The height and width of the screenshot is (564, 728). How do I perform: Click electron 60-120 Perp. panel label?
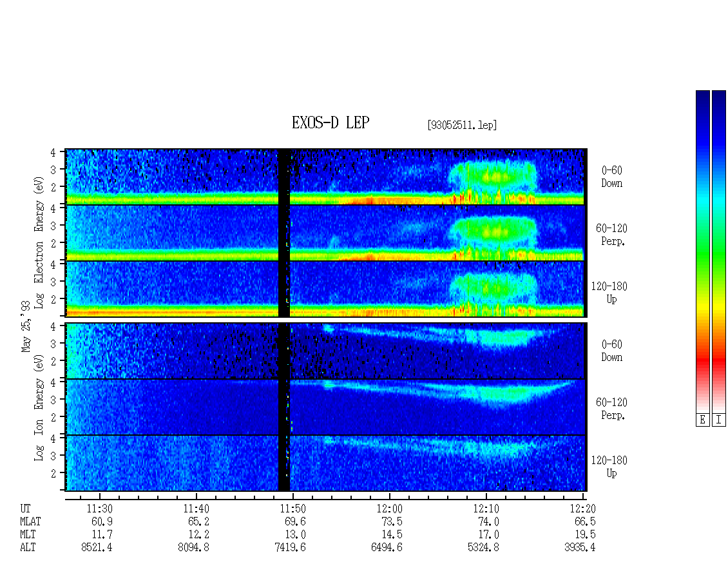pyautogui.click(x=611, y=235)
